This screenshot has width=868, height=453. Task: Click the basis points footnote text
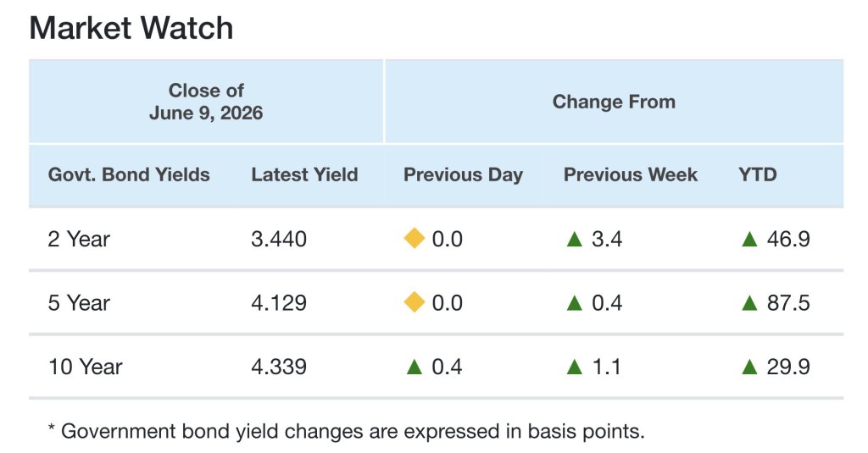pyautogui.click(x=347, y=431)
